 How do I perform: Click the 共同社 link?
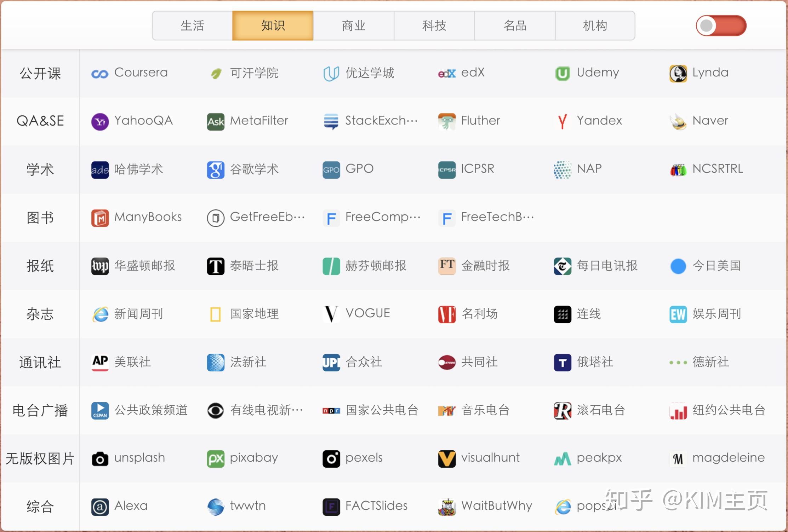pos(468,362)
